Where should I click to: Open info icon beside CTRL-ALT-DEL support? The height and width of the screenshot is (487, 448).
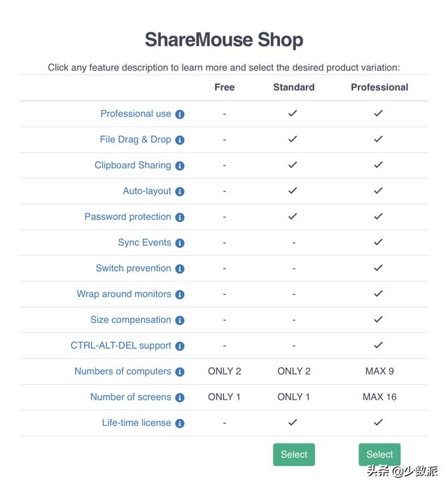(180, 346)
